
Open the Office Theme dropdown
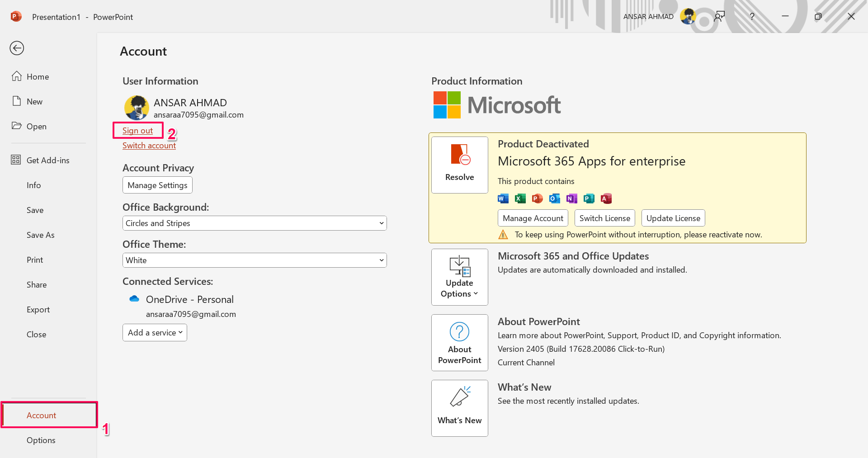(x=255, y=260)
